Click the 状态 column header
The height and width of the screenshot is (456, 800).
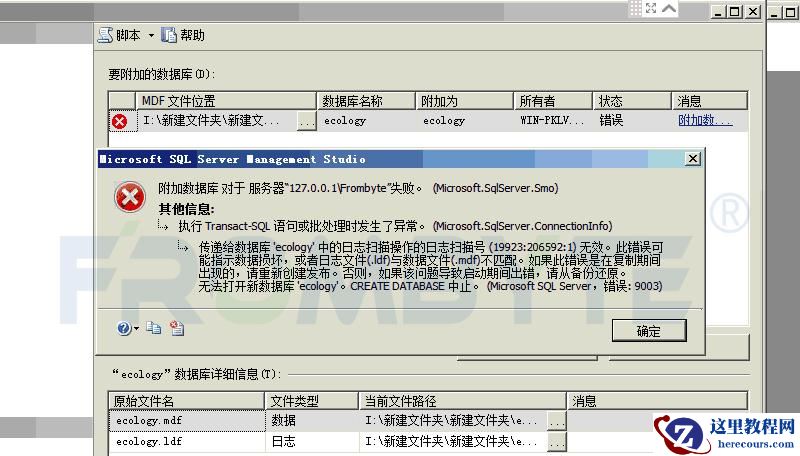click(x=632, y=100)
